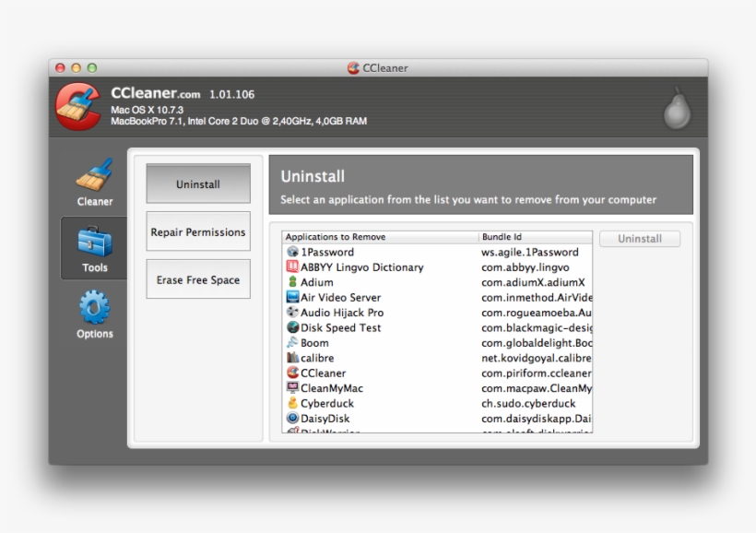Screen dimensions: 756x533
Task: Open the Repair Permissions tab
Action: (x=198, y=231)
